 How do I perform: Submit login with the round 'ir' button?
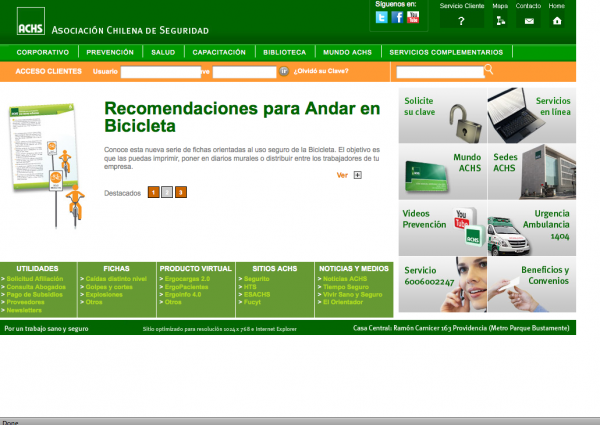284,71
